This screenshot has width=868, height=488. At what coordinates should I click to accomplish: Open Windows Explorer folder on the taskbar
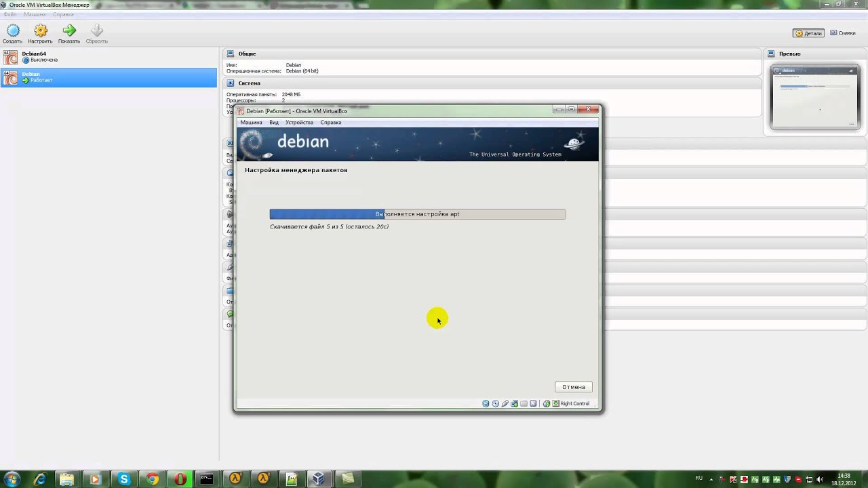tap(67, 479)
